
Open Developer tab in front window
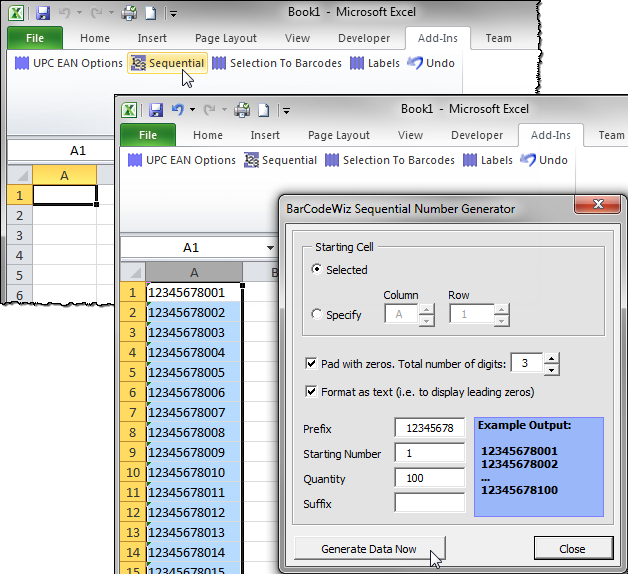[477, 135]
